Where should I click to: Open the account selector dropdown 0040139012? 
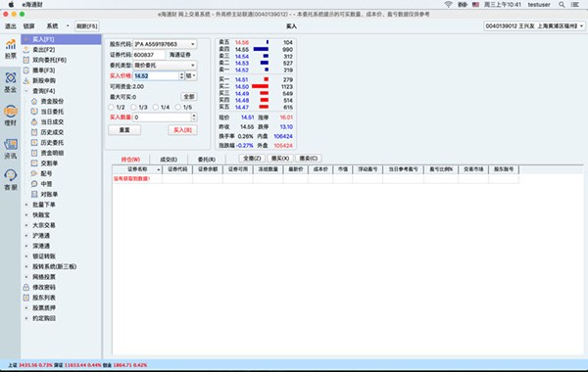(534, 26)
